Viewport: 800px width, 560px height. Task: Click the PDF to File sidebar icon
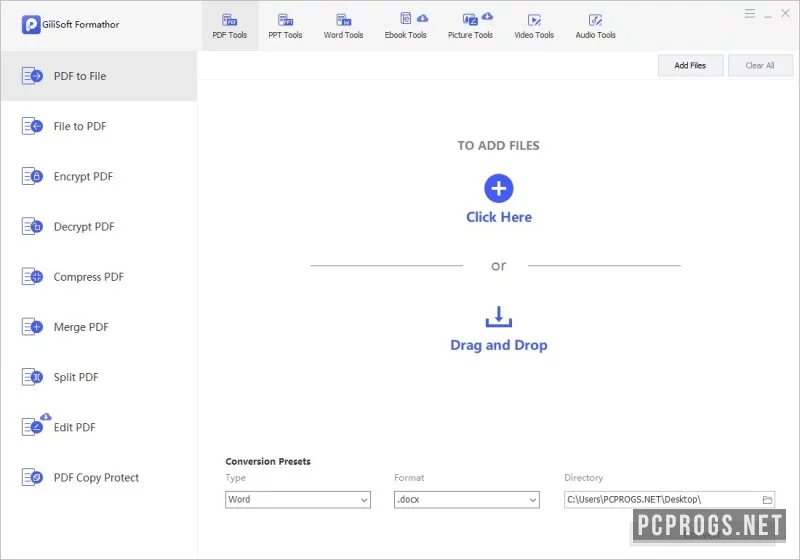32,76
